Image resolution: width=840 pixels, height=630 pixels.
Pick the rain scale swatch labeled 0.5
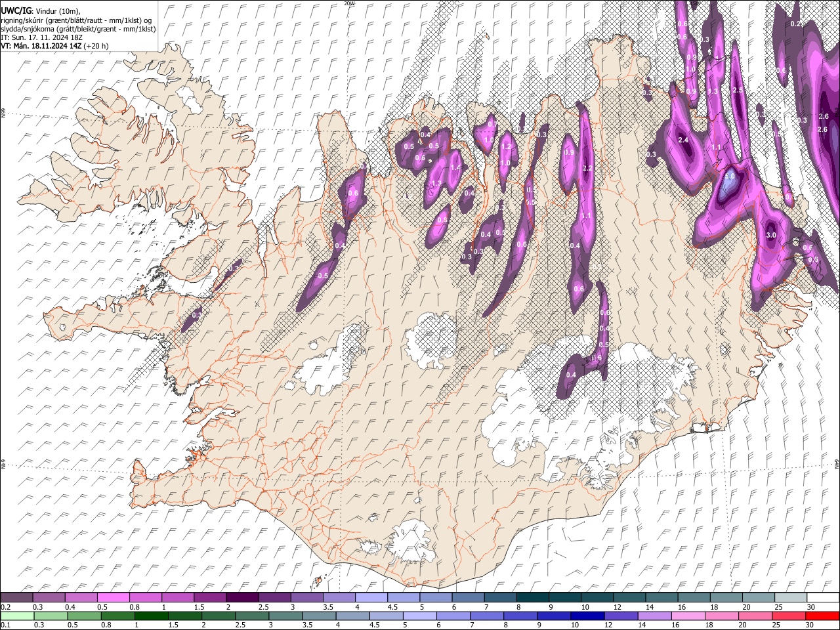(x=84, y=616)
